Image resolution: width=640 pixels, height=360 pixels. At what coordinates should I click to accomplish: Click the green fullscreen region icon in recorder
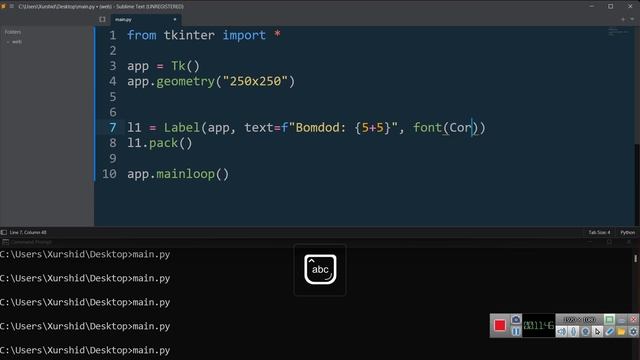pyautogui.click(x=609, y=319)
